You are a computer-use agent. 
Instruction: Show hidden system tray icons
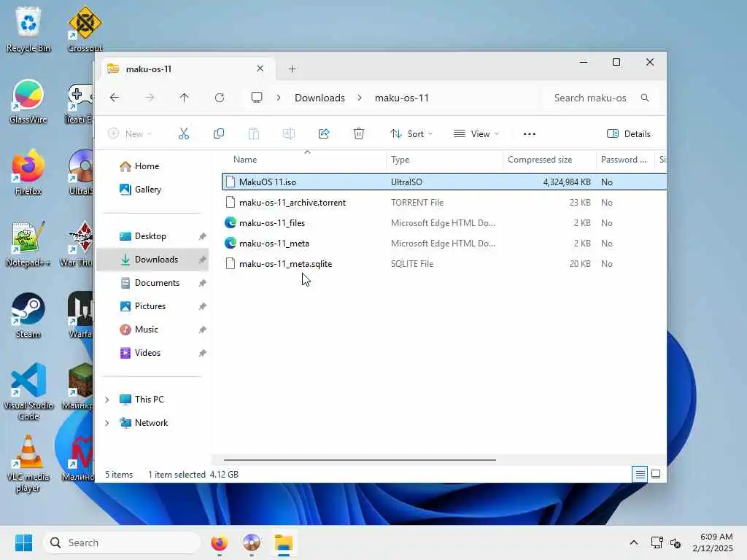634,542
